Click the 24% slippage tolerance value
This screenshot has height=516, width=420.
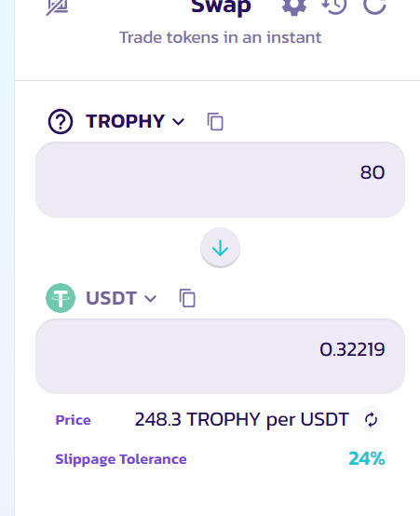pyautogui.click(x=367, y=458)
